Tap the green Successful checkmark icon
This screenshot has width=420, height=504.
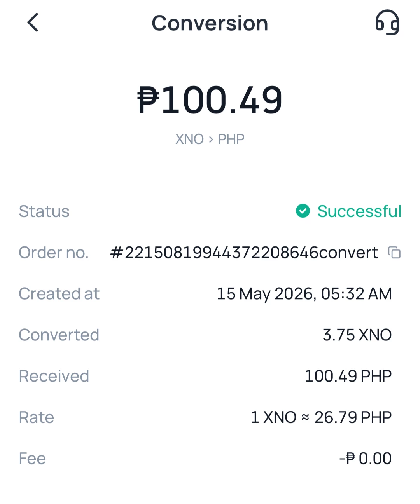coord(303,211)
